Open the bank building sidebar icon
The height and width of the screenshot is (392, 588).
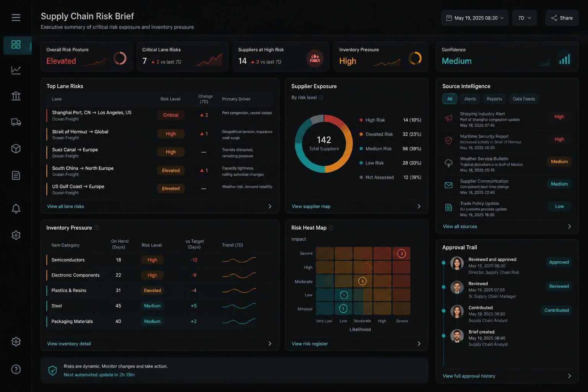tap(16, 96)
